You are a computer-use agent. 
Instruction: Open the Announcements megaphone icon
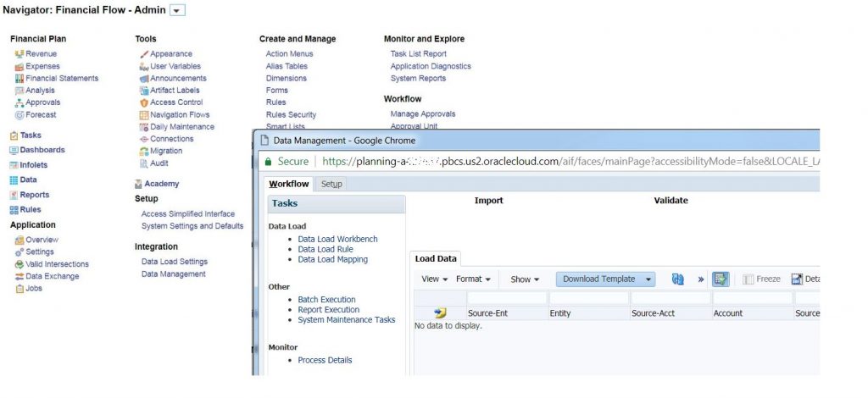[x=144, y=79]
